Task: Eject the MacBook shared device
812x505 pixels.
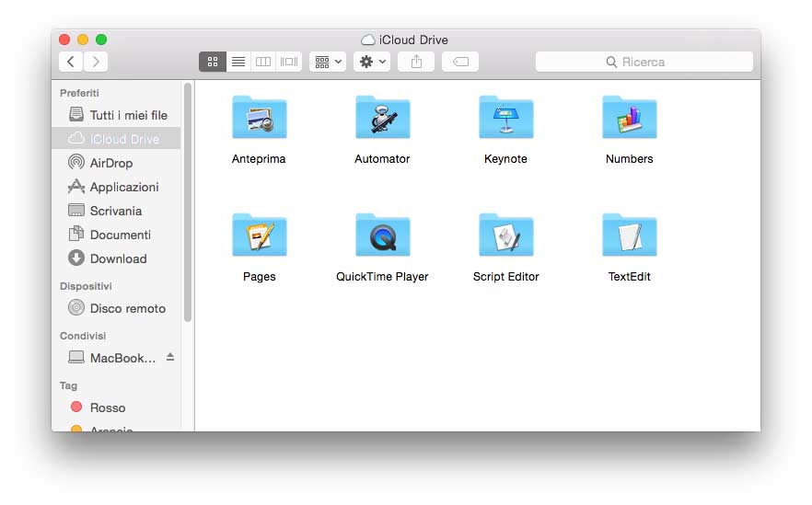Action: point(170,357)
